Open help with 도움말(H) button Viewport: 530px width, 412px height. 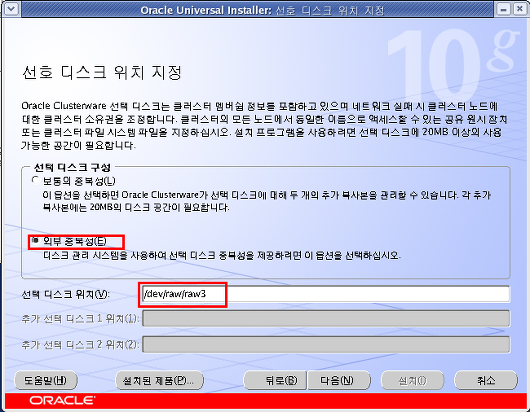46,381
